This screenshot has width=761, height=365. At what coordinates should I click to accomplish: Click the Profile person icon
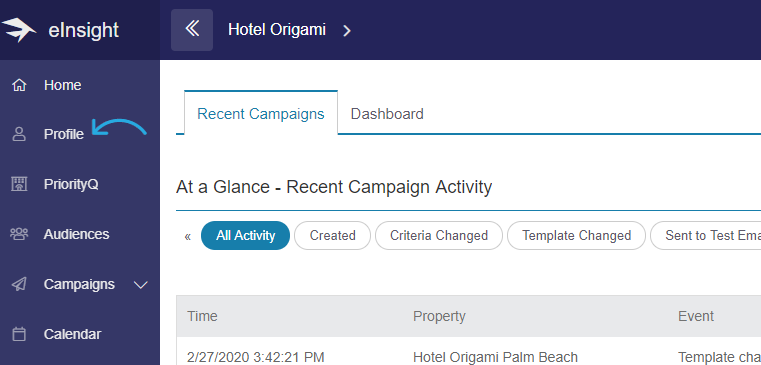click(19, 134)
